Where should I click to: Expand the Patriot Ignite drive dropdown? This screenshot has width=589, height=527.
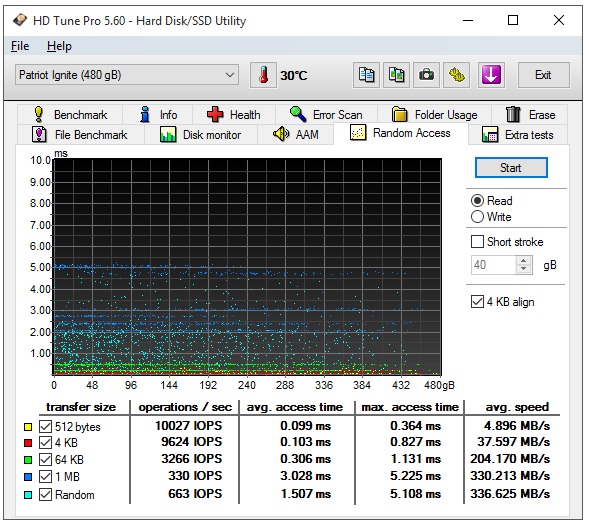tap(127, 75)
